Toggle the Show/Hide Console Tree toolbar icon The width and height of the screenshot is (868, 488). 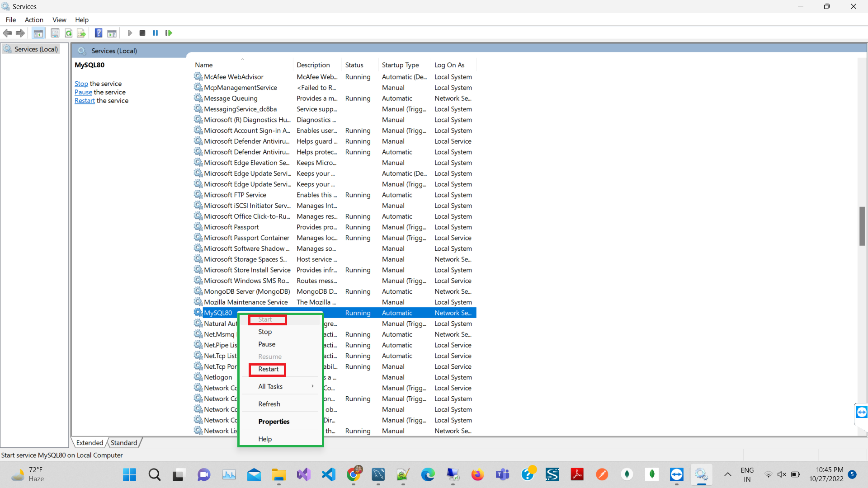(38, 33)
